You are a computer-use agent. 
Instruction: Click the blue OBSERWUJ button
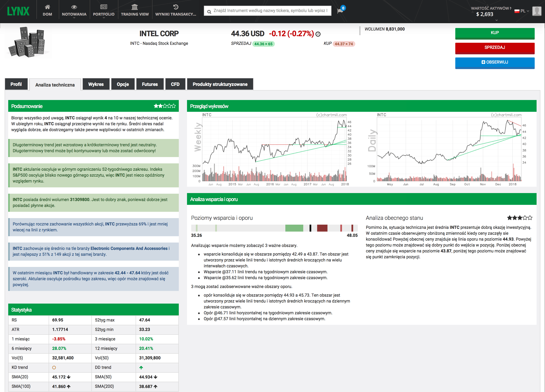click(x=494, y=63)
